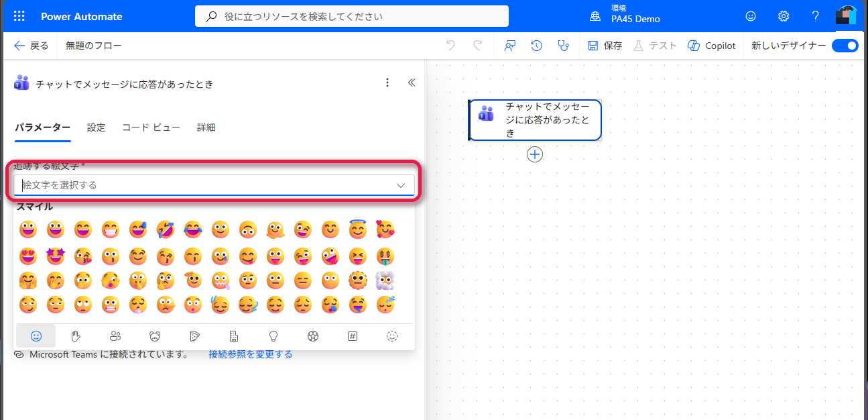Click the 接続参照を変更する link
868x420 pixels.
tap(251, 354)
